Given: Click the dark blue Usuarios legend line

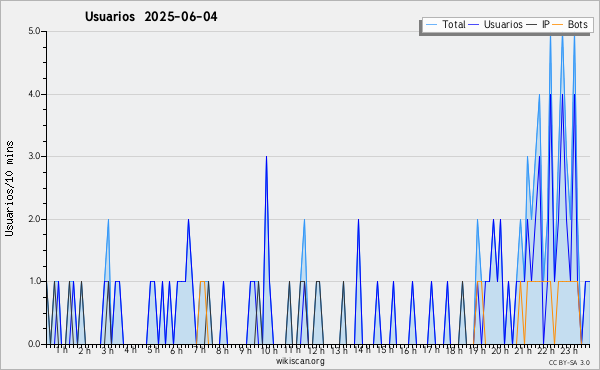Looking at the screenshot, I should point(474,24).
